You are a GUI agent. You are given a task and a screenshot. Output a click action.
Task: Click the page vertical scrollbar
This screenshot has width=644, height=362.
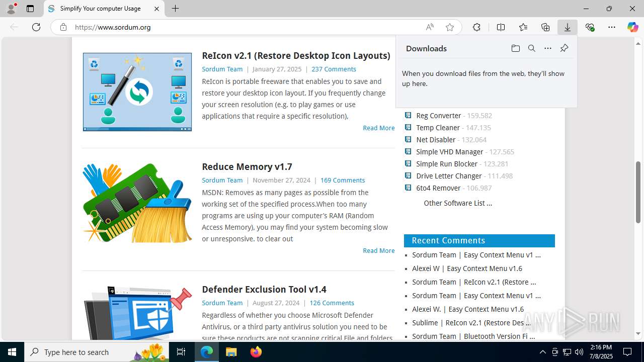[x=638, y=192]
